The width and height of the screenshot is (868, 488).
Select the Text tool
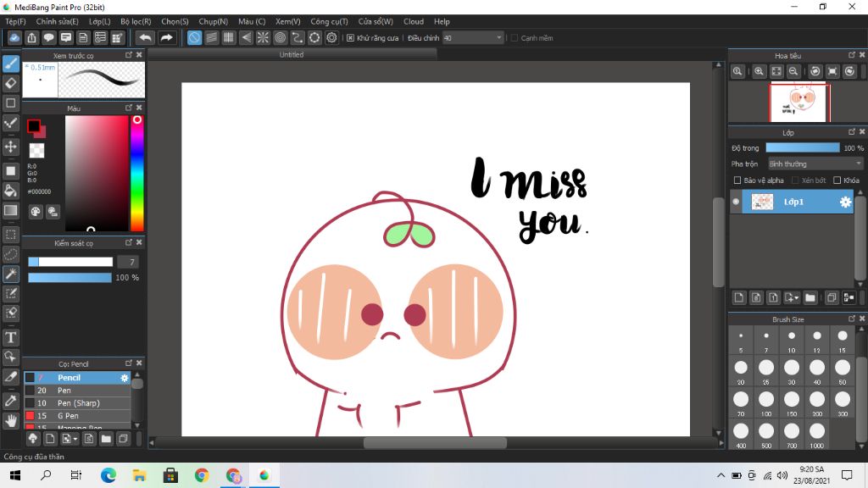click(x=10, y=337)
